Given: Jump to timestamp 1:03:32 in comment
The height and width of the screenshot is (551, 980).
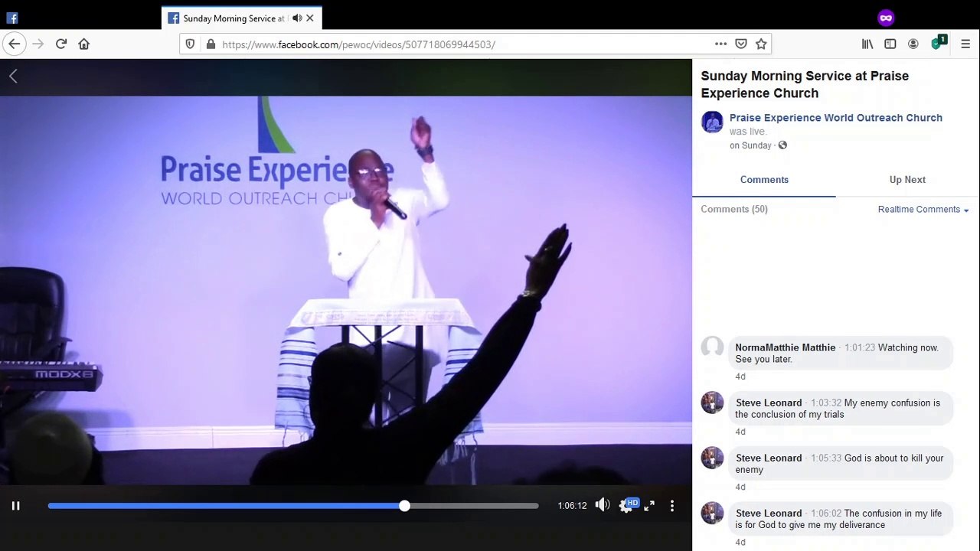Looking at the screenshot, I should point(826,403).
